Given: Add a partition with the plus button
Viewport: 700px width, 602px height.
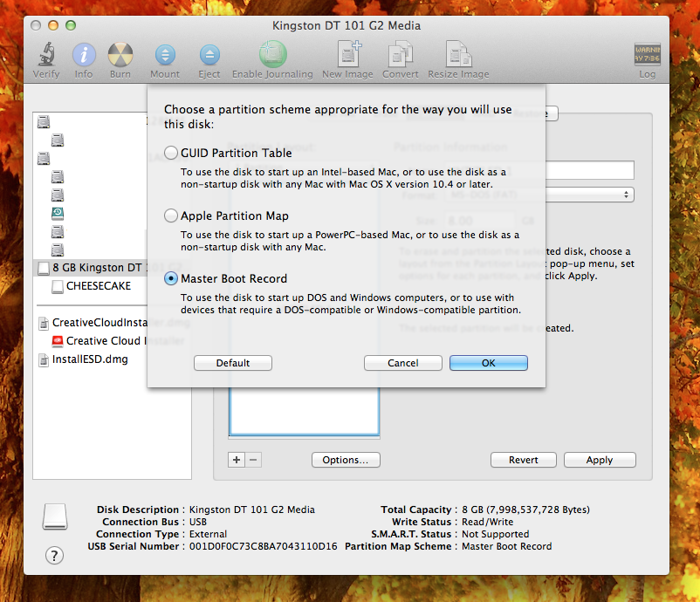Looking at the screenshot, I should (x=237, y=460).
